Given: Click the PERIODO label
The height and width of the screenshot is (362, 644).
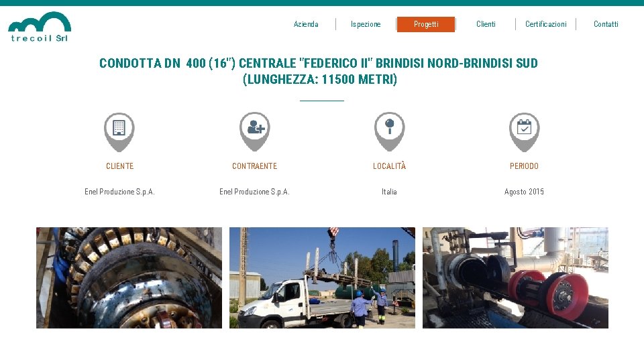Looking at the screenshot, I should point(524,166).
